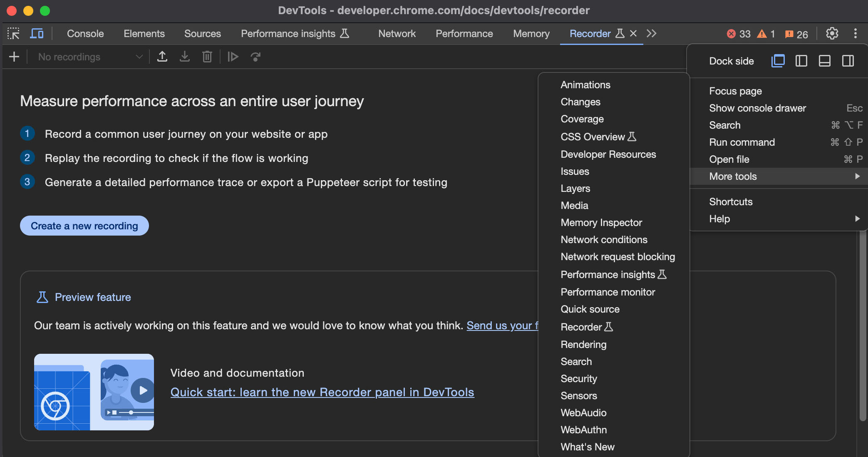Open Quick start Recorder panel link
The width and height of the screenshot is (868, 457).
[x=322, y=393]
